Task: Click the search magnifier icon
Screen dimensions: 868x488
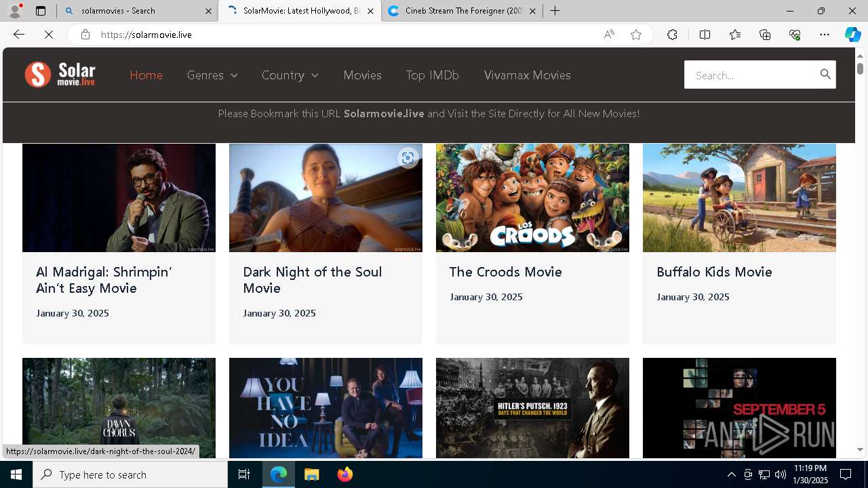Action: click(x=825, y=75)
